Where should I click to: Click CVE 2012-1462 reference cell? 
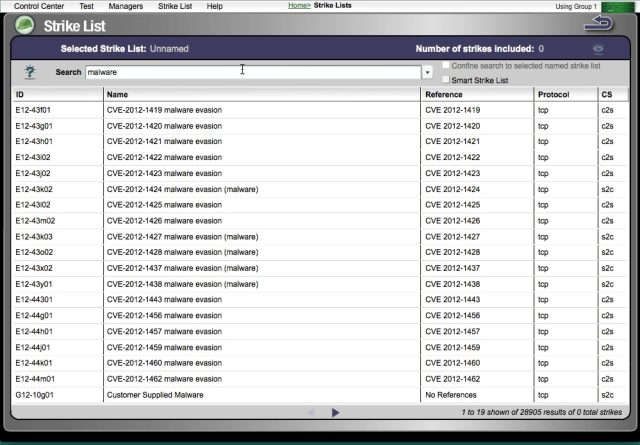tap(453, 379)
